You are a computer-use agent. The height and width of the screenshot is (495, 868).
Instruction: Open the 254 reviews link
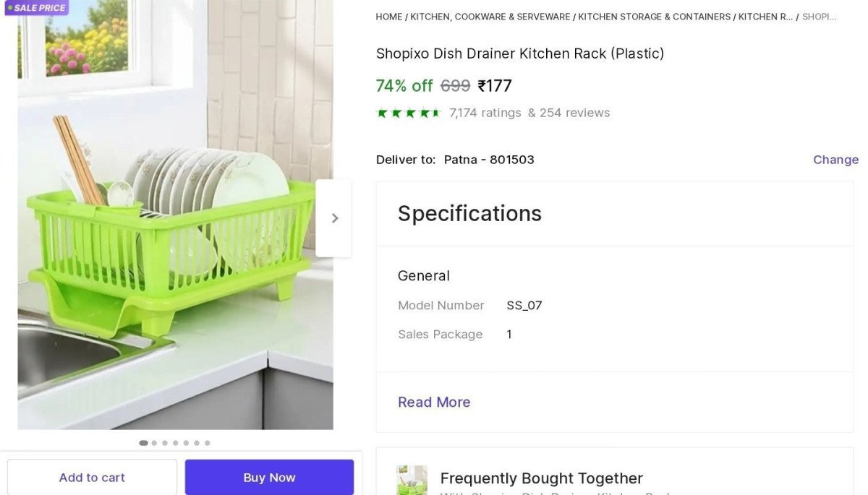(x=574, y=113)
